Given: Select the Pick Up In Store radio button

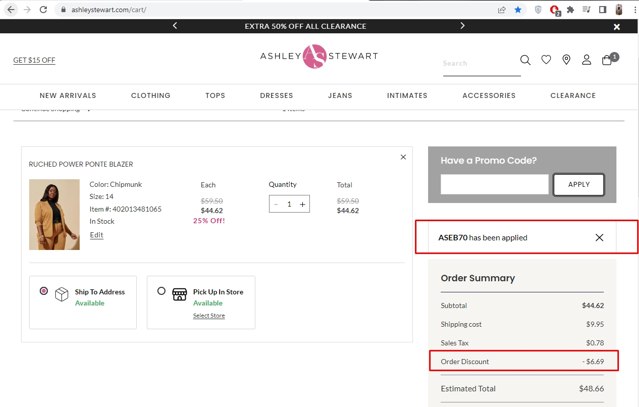Looking at the screenshot, I should tap(161, 291).
